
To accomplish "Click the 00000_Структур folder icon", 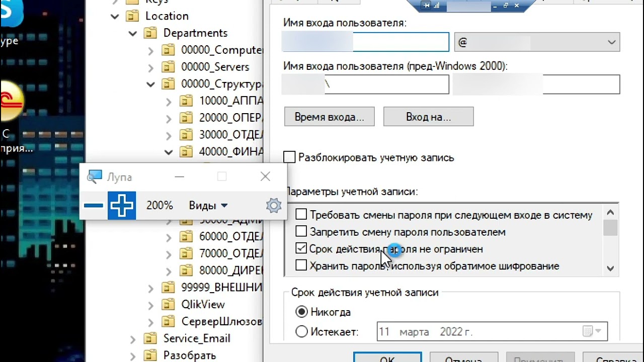I will tap(168, 83).
